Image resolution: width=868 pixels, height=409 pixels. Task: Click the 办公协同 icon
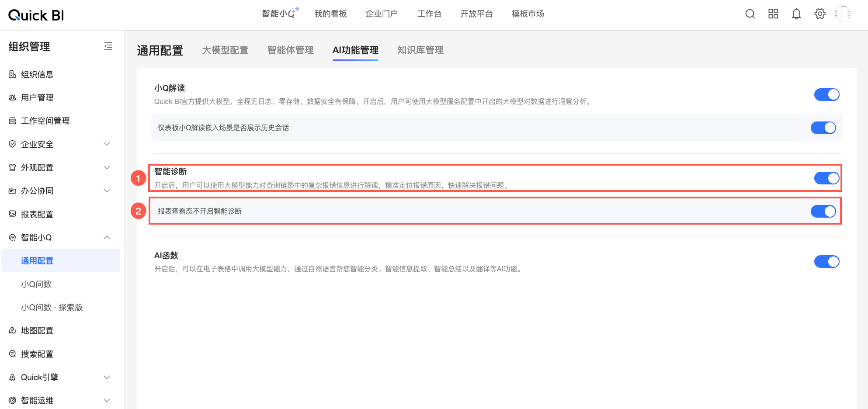pyautogui.click(x=12, y=191)
